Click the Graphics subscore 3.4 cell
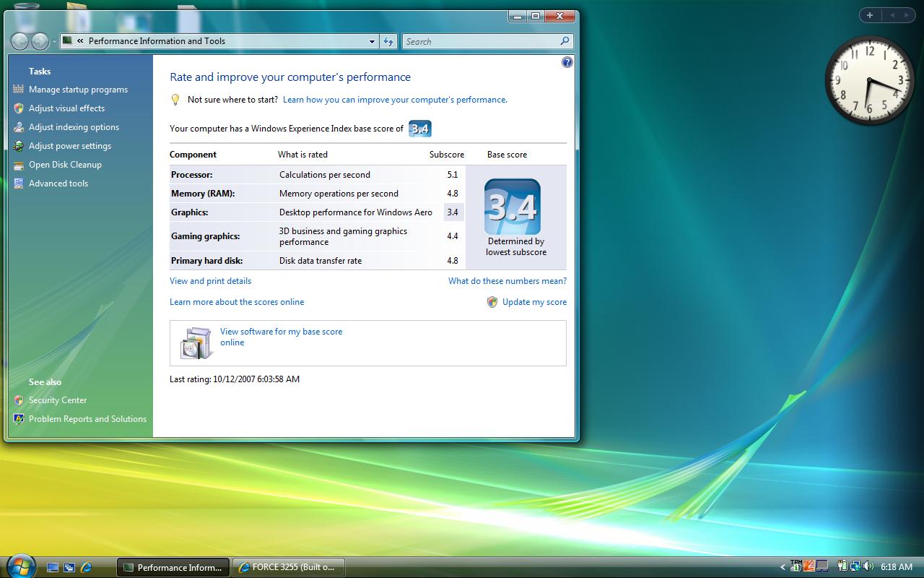This screenshot has width=924, height=578. 453,212
